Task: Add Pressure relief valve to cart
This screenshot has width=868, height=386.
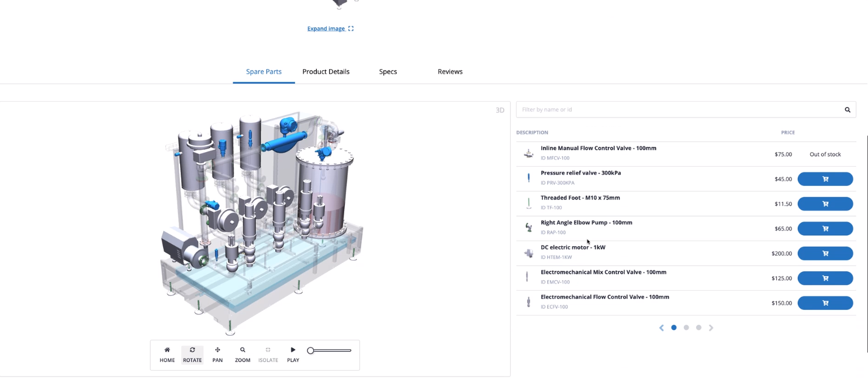Action: coord(825,179)
